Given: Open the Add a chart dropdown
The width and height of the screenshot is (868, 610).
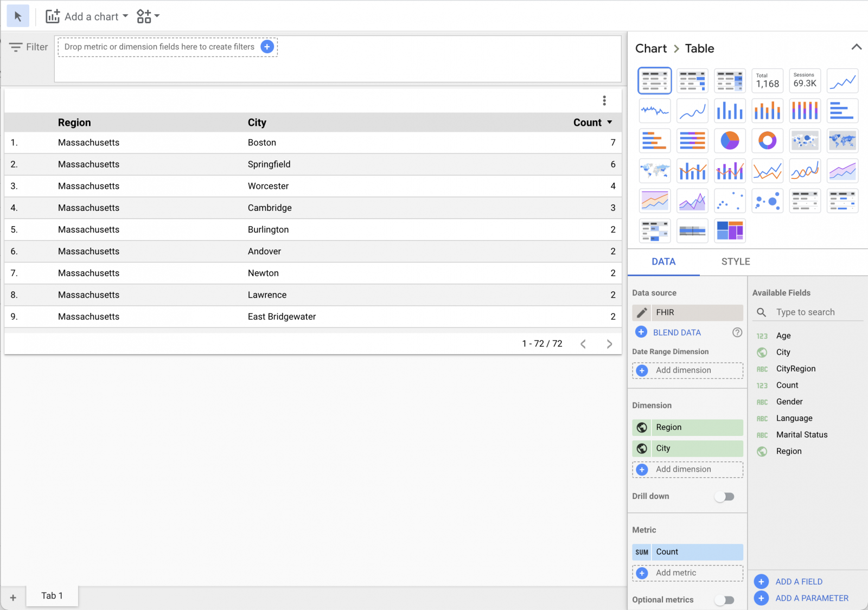Looking at the screenshot, I should click(x=87, y=17).
